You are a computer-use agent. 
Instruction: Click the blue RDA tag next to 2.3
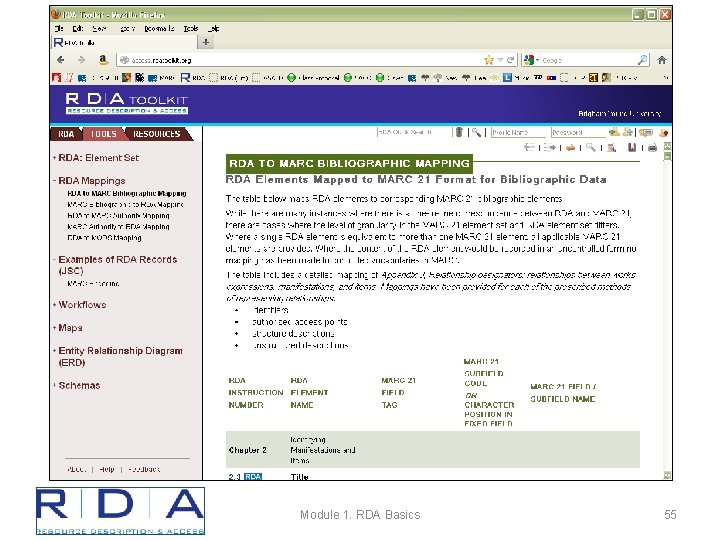(253, 476)
